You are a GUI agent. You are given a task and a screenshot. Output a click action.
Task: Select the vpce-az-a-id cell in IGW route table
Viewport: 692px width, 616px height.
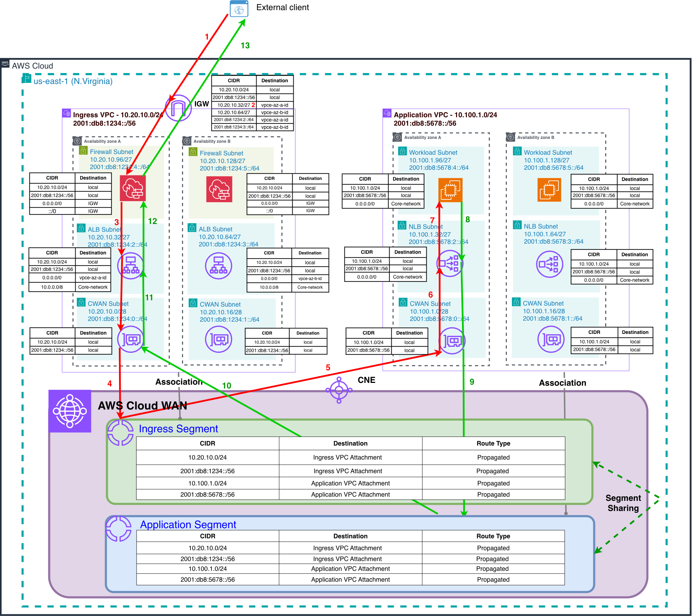pyautogui.click(x=275, y=105)
